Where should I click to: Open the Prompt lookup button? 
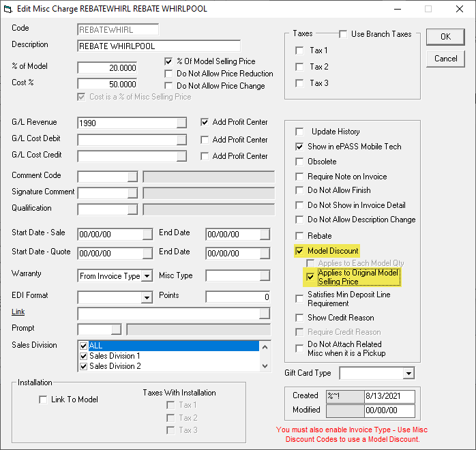coord(116,329)
